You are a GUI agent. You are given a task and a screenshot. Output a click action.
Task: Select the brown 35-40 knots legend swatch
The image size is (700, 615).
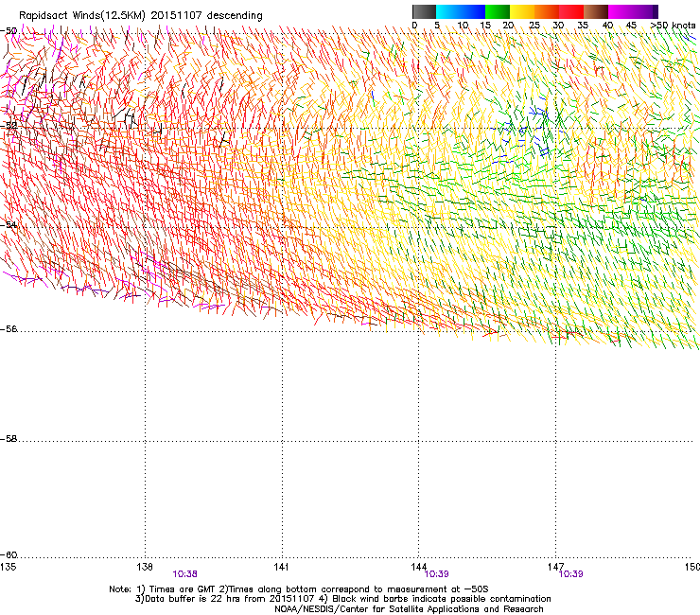(x=596, y=11)
